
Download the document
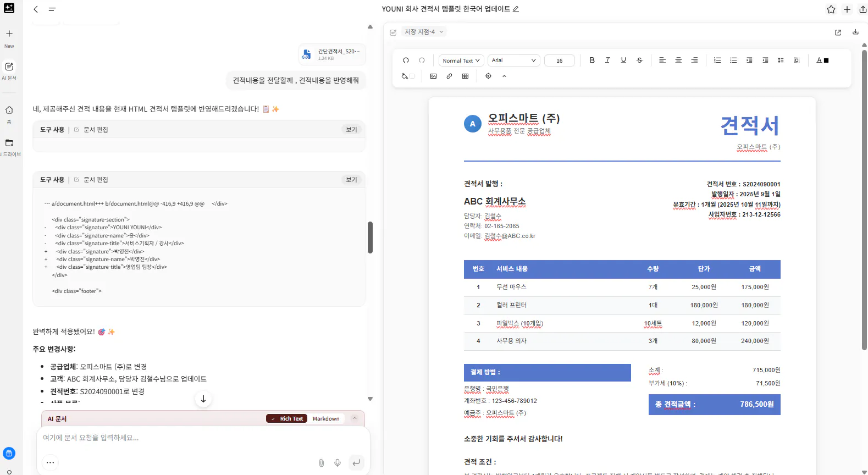(x=855, y=32)
